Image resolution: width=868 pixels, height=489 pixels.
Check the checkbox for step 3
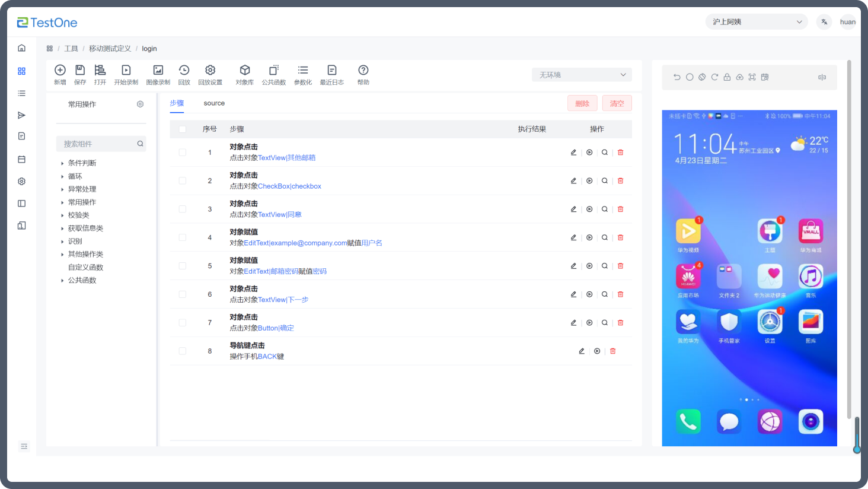pyautogui.click(x=183, y=209)
